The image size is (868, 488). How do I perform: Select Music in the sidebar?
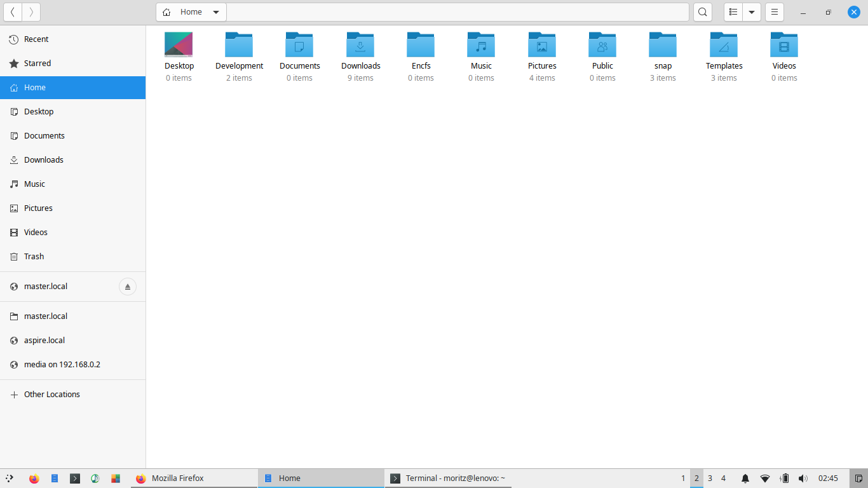(72, 184)
